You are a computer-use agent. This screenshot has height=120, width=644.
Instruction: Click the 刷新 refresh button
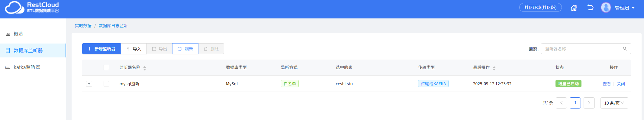[185, 49]
